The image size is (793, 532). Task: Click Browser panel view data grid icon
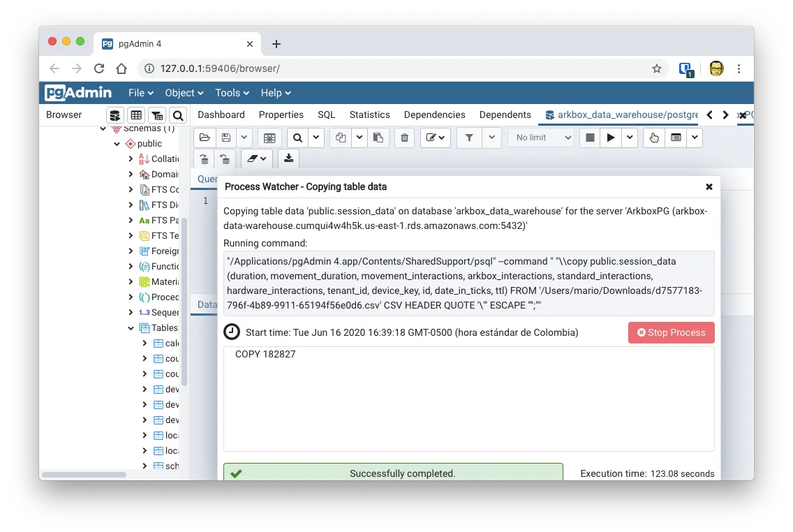pos(136,115)
